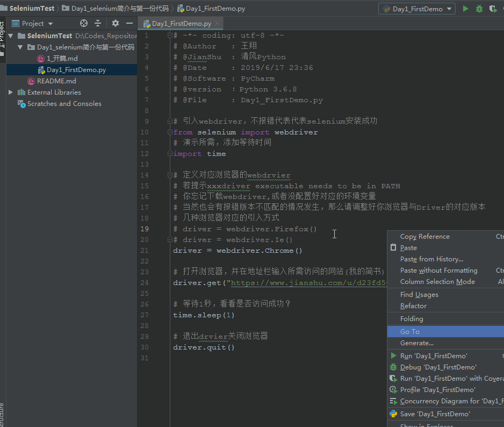Click the 'from selenium import webdriver' line

pos(245,132)
